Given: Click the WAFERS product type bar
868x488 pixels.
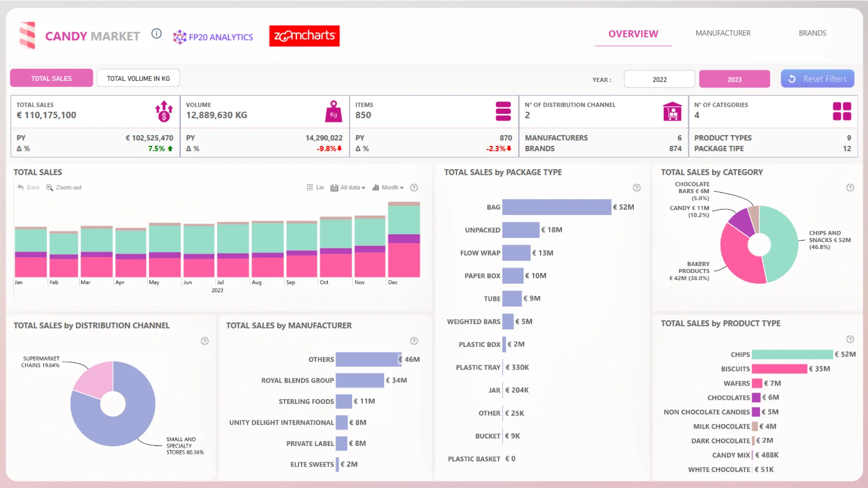Looking at the screenshot, I should click(757, 383).
